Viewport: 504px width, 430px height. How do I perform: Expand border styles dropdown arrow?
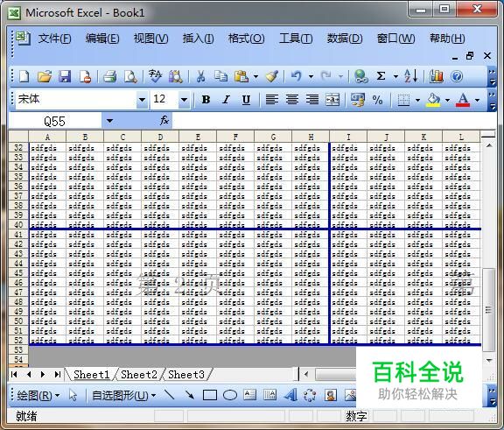tap(417, 100)
